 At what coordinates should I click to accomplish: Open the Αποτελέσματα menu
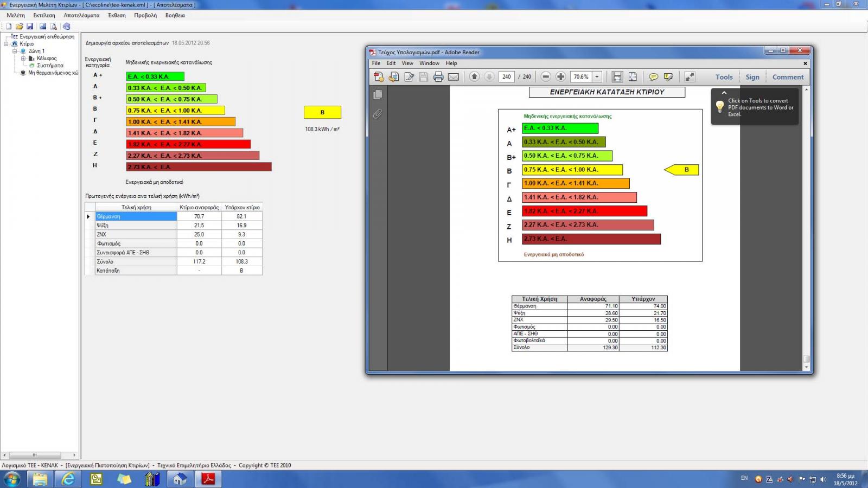click(x=81, y=15)
